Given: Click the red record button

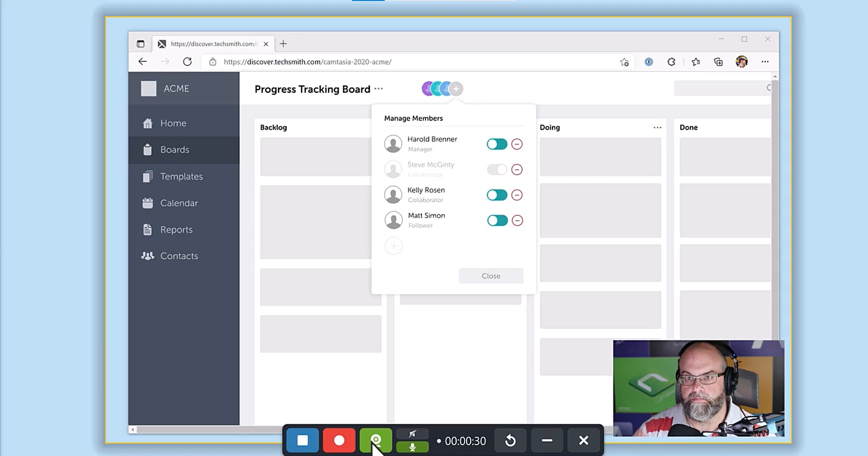Looking at the screenshot, I should [339, 440].
